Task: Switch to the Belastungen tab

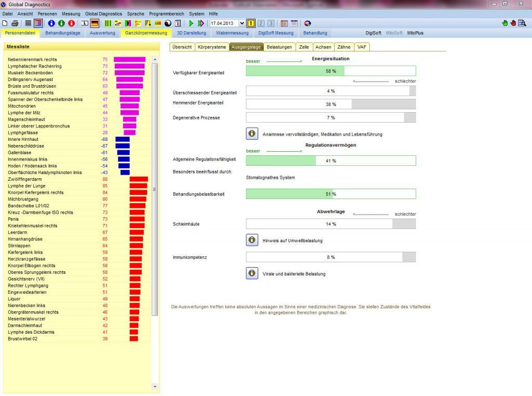Action: [279, 47]
